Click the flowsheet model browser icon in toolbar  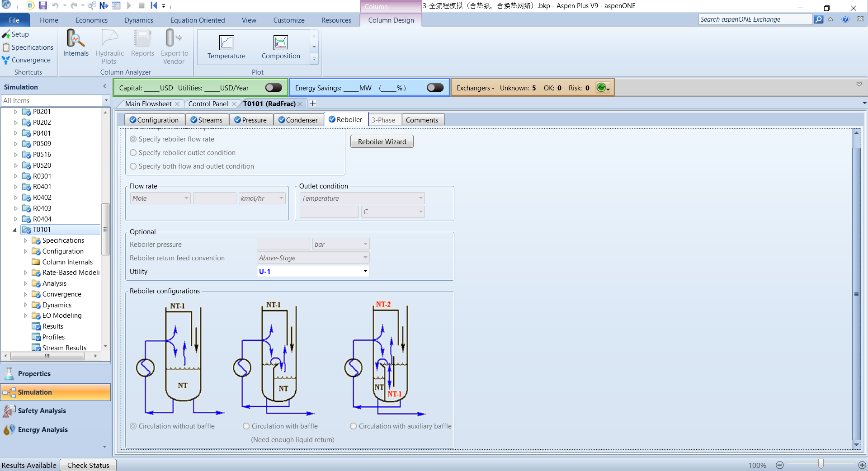pos(92,6)
